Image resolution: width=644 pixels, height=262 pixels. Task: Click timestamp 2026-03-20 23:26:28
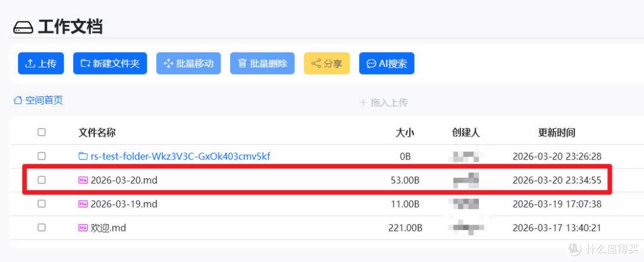tap(557, 156)
